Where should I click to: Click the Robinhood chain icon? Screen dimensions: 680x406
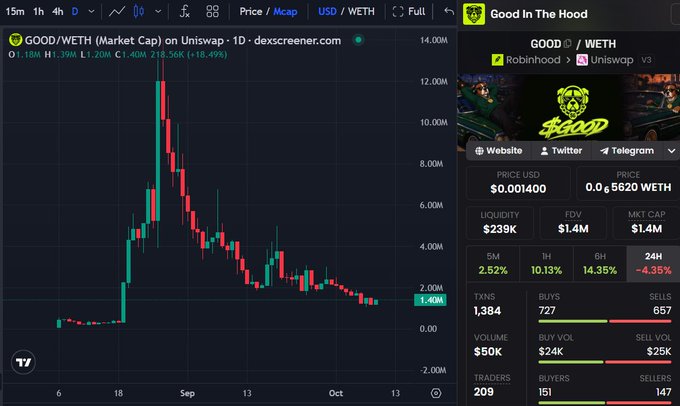tap(497, 60)
